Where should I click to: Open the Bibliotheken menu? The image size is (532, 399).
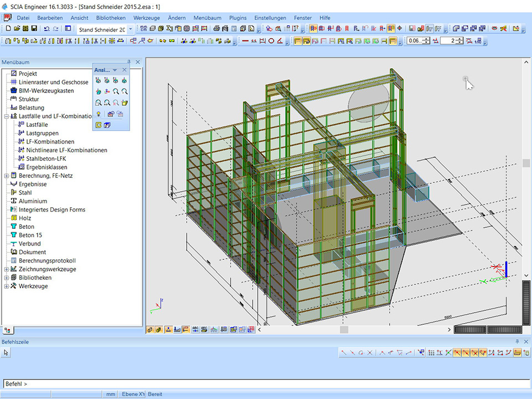pyautogui.click(x=110, y=18)
